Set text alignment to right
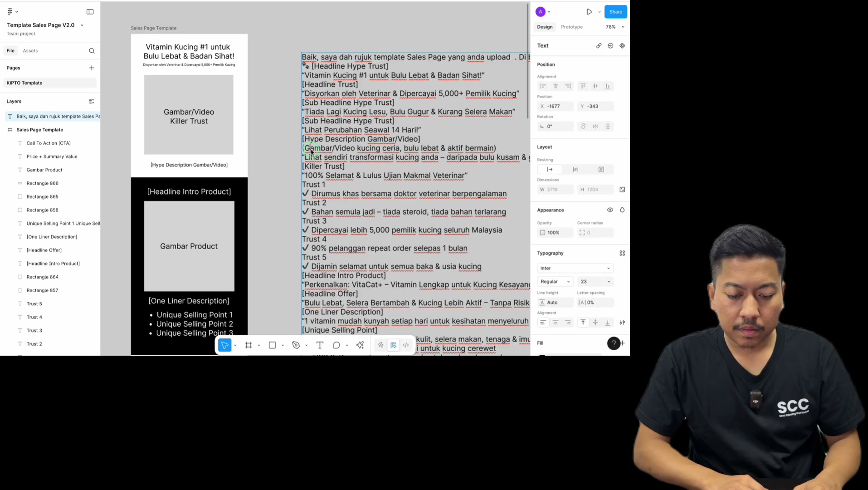868x490 pixels. tap(568, 323)
